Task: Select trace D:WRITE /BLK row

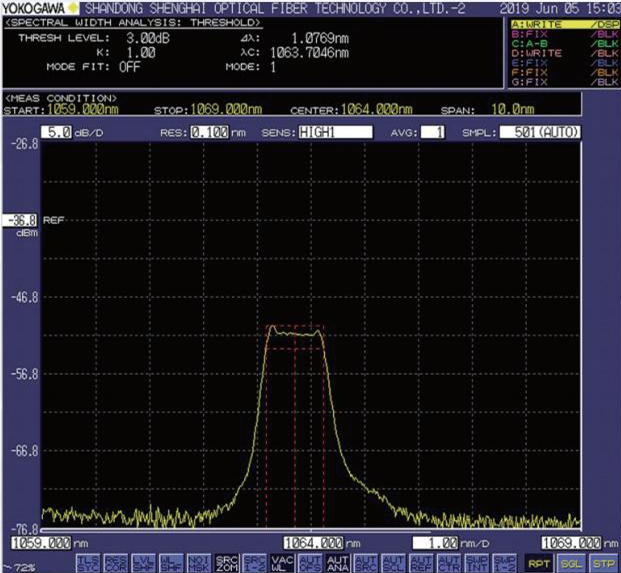Action: click(565, 53)
